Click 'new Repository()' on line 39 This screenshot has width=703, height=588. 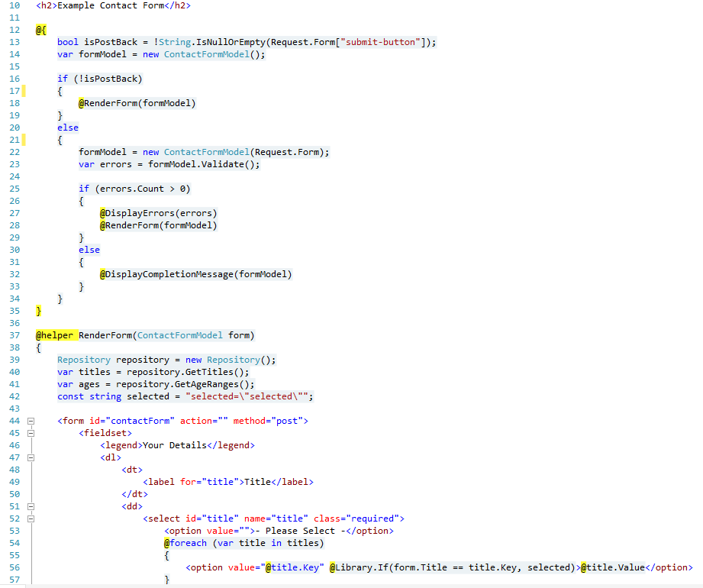(228, 360)
